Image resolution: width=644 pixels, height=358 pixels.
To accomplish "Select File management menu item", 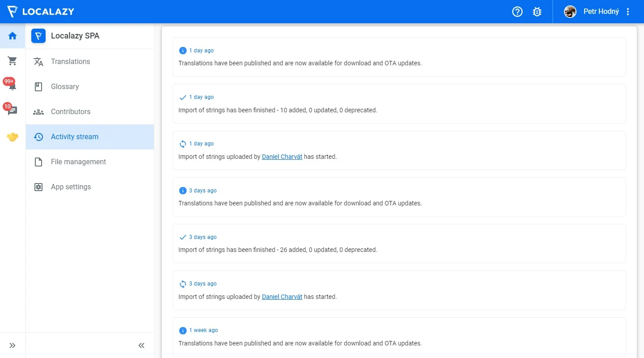I will 78,162.
